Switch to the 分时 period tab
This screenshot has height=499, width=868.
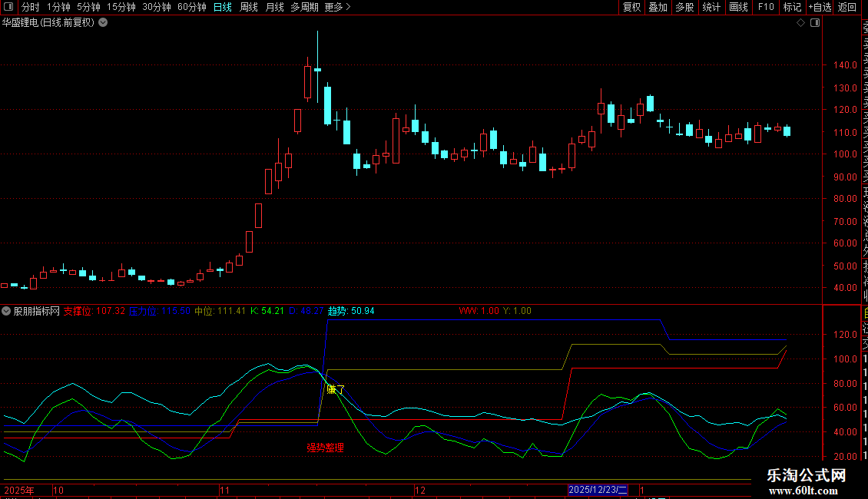[31, 7]
